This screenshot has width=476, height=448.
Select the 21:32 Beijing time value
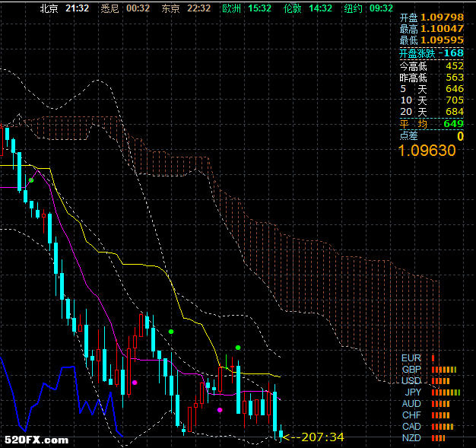point(77,8)
